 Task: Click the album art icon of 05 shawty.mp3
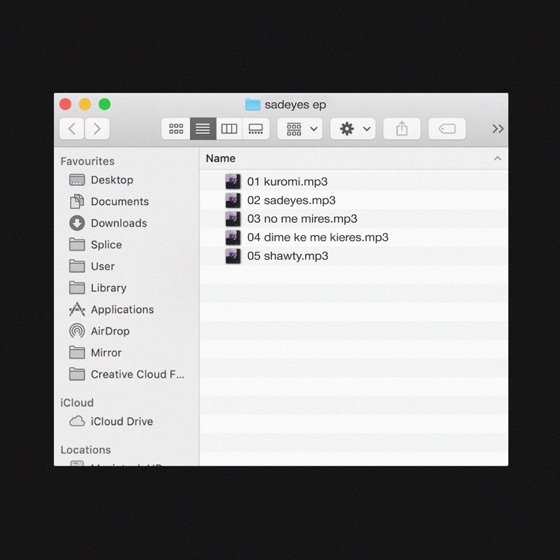[x=233, y=256]
